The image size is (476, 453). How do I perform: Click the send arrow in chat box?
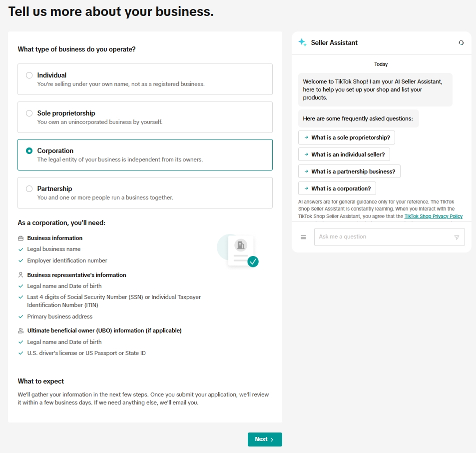tap(457, 237)
